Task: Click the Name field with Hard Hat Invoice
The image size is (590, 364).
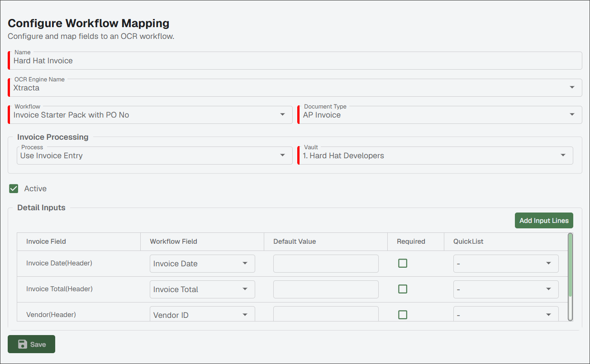Action: tap(295, 61)
